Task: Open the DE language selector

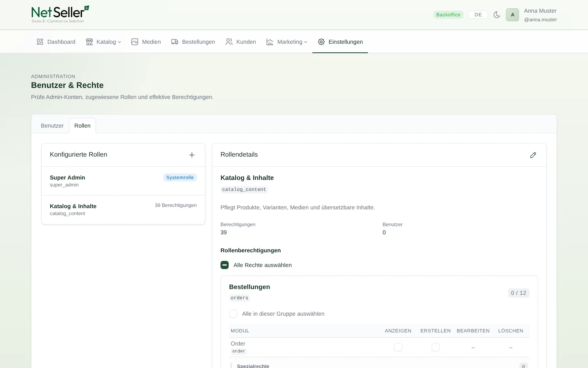Action: pyautogui.click(x=478, y=15)
